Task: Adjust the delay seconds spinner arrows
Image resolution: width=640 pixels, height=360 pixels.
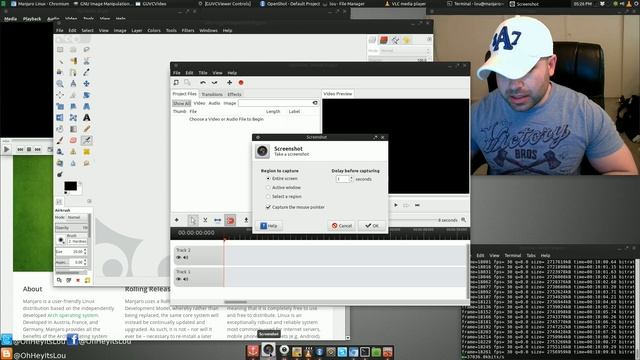Action: [x=351, y=179]
